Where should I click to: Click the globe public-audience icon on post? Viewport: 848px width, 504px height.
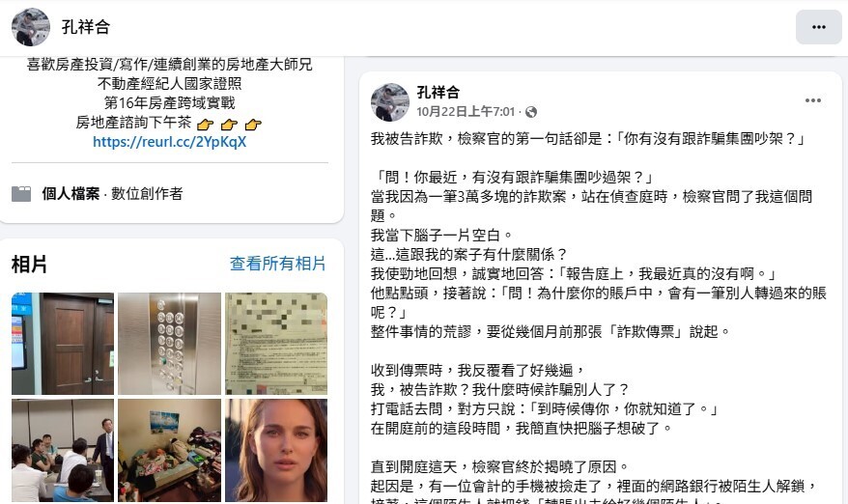531,112
